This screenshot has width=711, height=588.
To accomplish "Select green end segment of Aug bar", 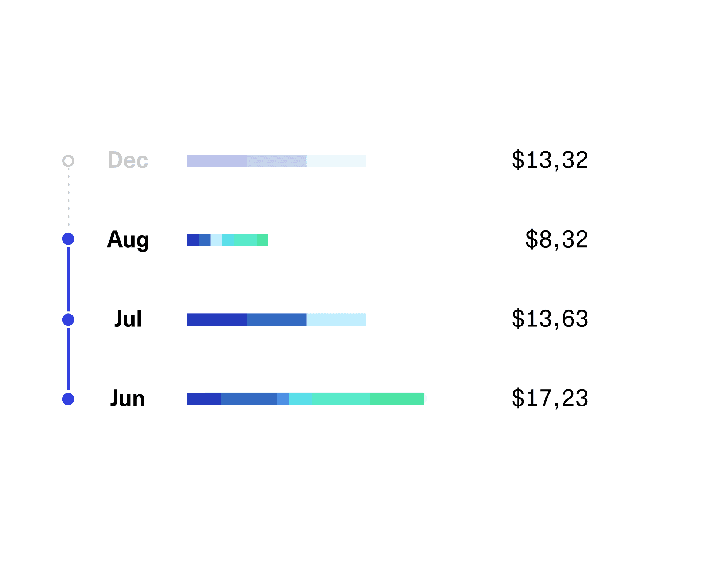I will 263,240.
